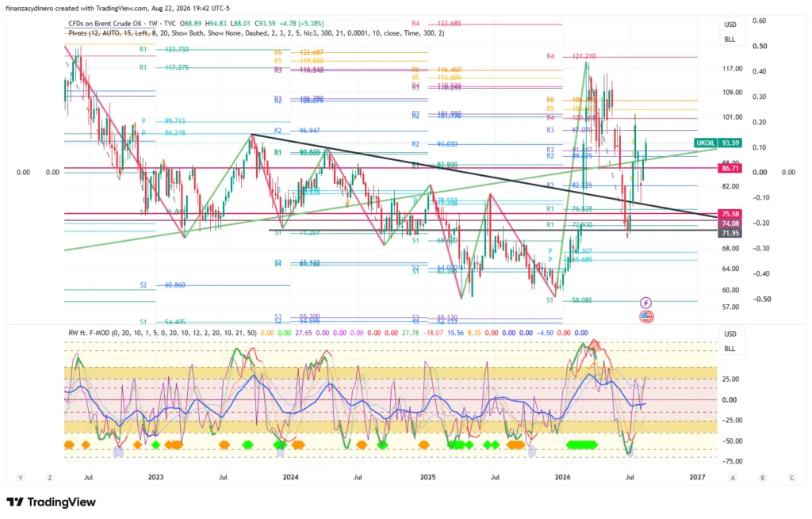Screen dimensions: 812x519
Task: Click the H94.83 high value in legend
Action: coord(216,24)
